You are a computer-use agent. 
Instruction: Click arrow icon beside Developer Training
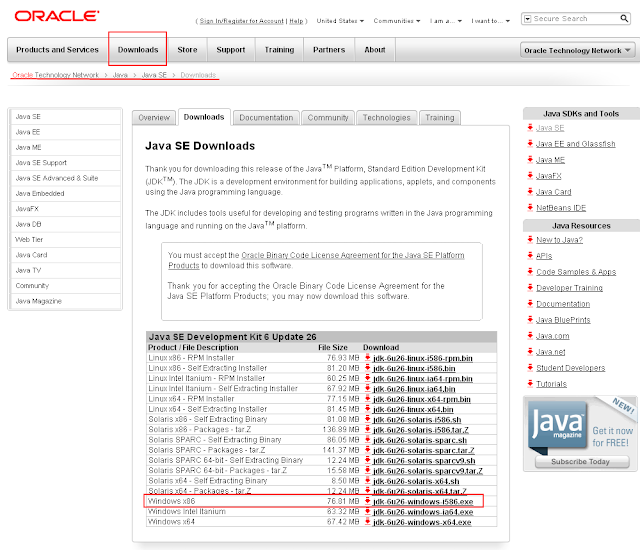530,287
